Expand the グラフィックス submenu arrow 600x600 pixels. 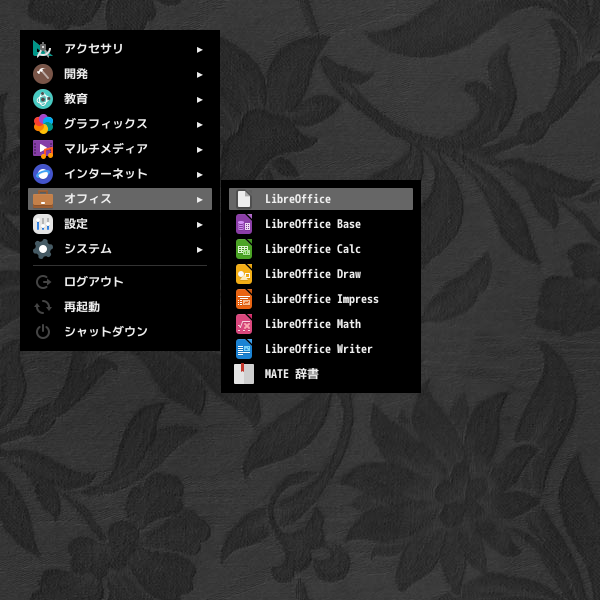tap(199, 124)
